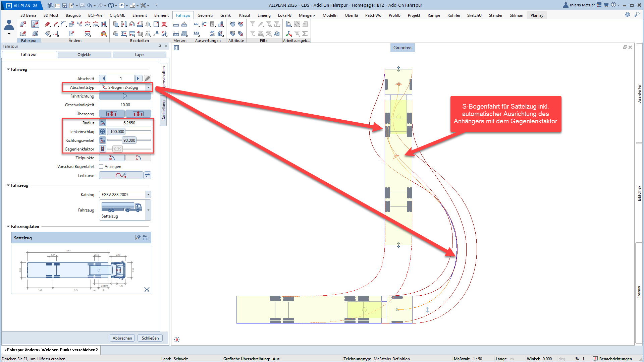Click the Geschwindigkeit input field
The height and width of the screenshot is (362, 644).
click(125, 105)
